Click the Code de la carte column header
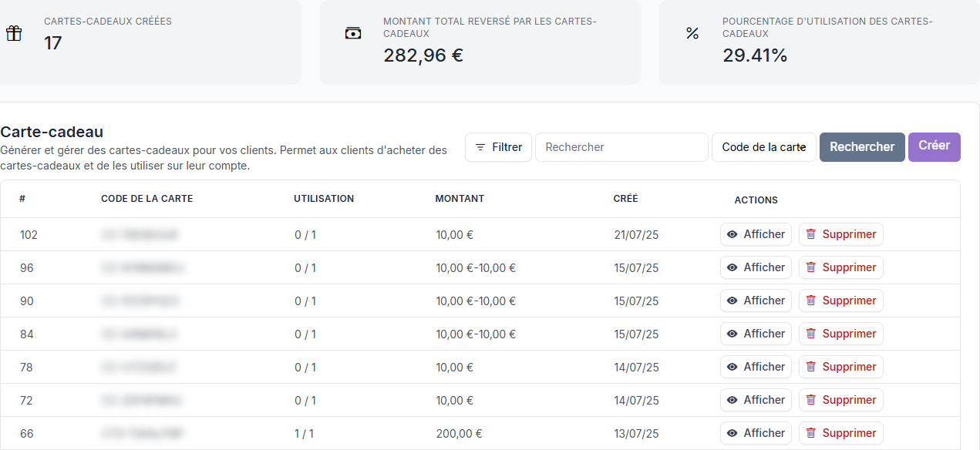980x450 pixels. coord(146,199)
